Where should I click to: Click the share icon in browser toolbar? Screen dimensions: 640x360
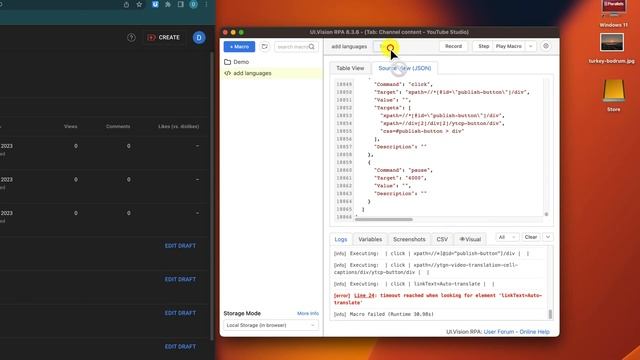126,4
